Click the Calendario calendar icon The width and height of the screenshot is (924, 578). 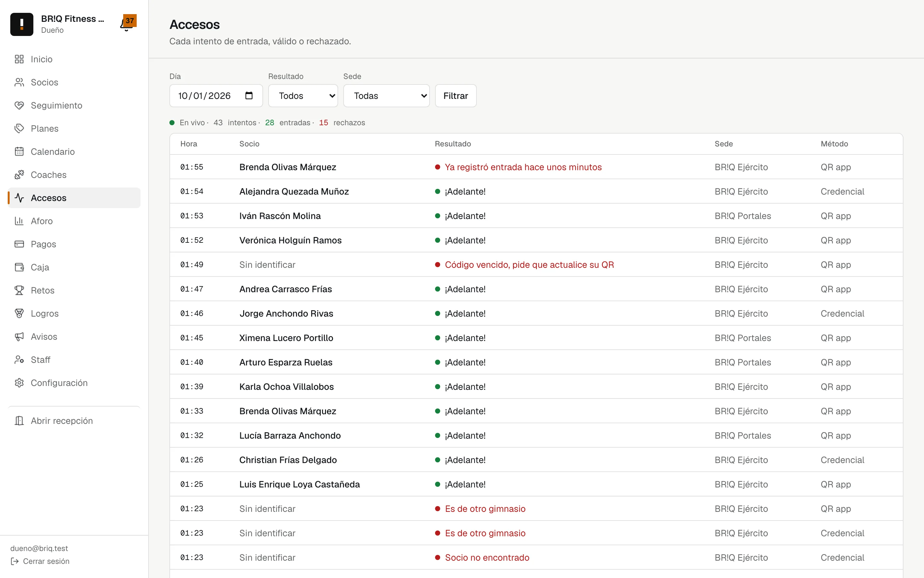pos(19,152)
